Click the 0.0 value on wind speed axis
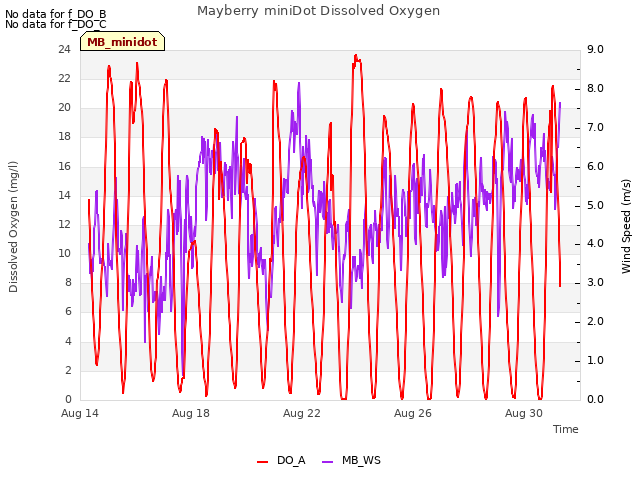640x480 pixels. [x=595, y=399]
